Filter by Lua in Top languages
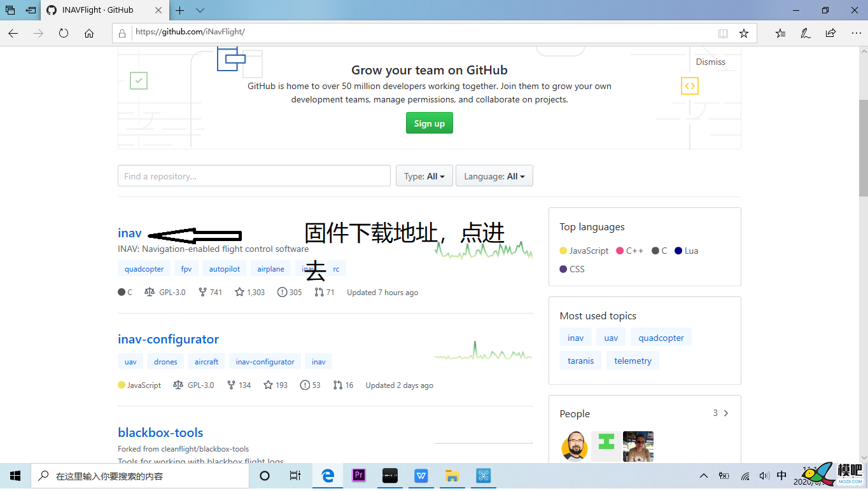Image resolution: width=868 pixels, height=491 pixels. pos(687,251)
